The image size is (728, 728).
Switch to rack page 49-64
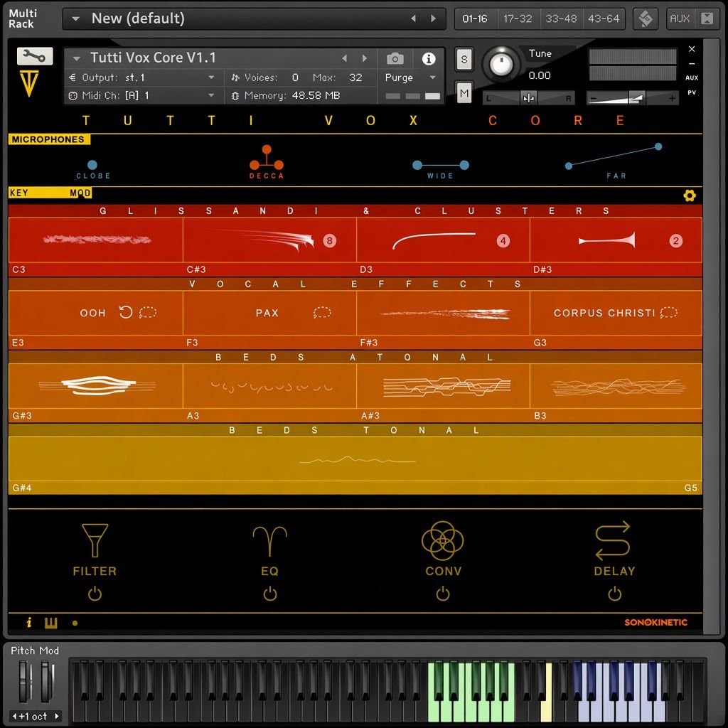point(604,18)
